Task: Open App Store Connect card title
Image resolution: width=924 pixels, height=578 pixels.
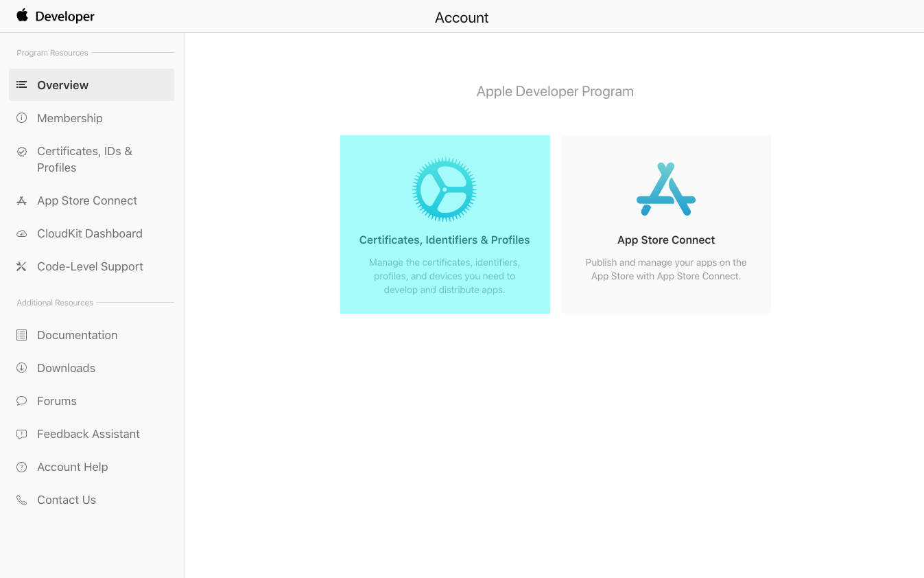Action: [x=665, y=240]
